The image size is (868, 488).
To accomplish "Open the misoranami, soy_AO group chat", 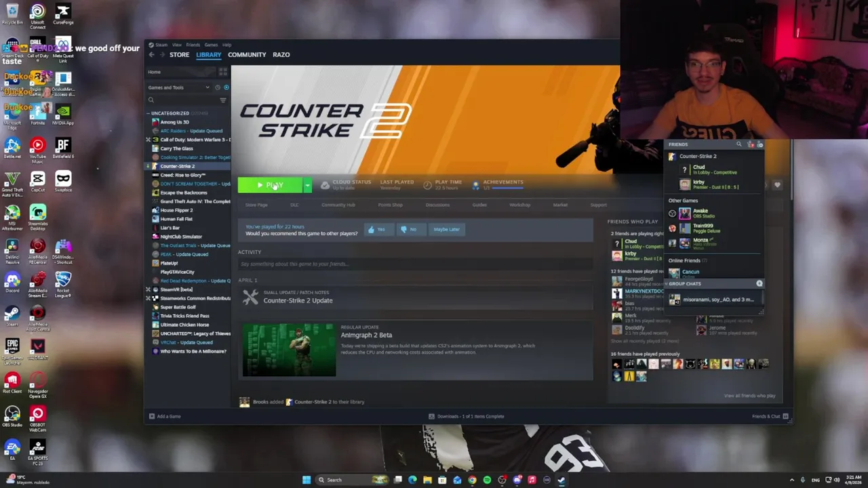I will [713, 300].
